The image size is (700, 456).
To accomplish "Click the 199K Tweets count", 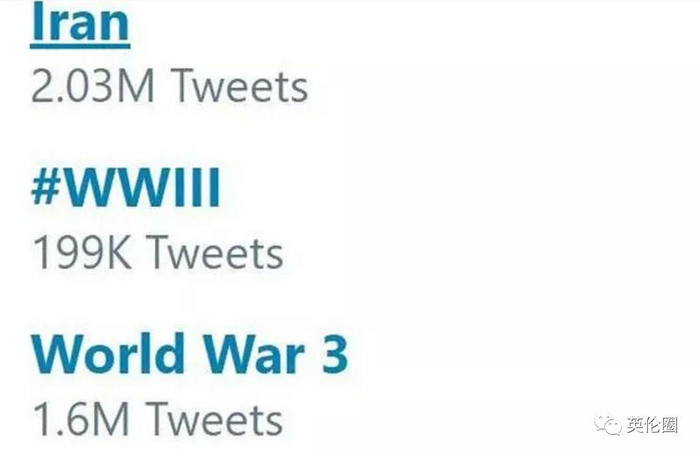I will click(x=157, y=252).
